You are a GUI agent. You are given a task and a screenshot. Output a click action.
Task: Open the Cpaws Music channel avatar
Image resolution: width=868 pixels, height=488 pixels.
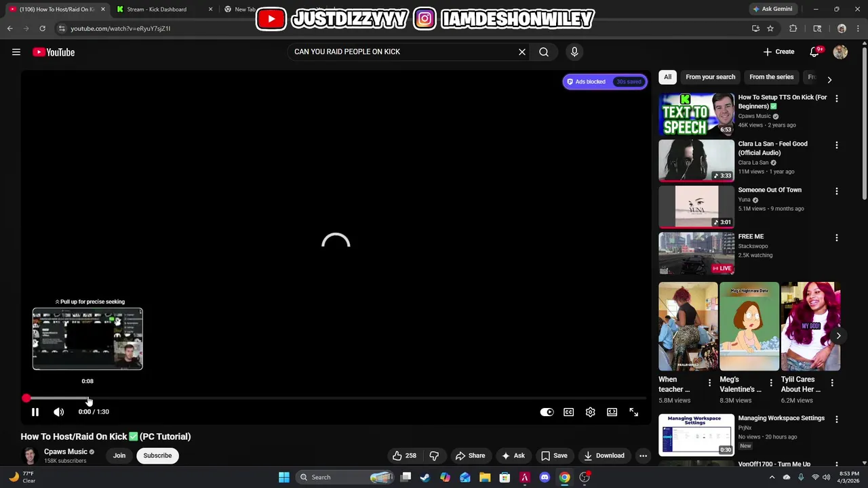(x=30, y=455)
